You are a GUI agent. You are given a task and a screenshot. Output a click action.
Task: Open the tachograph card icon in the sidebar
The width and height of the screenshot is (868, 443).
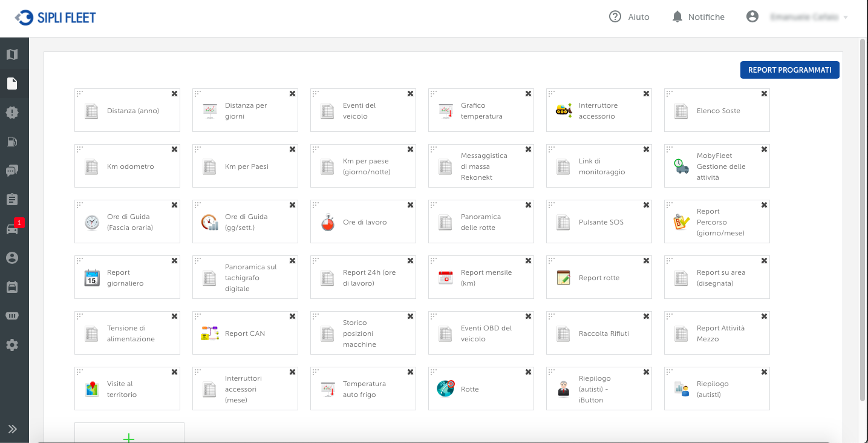13,286
